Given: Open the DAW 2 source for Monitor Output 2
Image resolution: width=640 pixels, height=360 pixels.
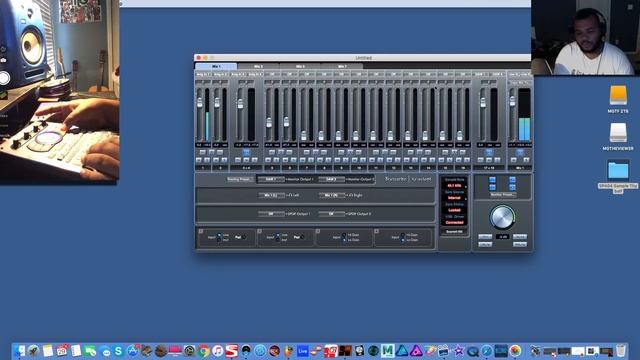Looking at the screenshot, I should [x=331, y=179].
